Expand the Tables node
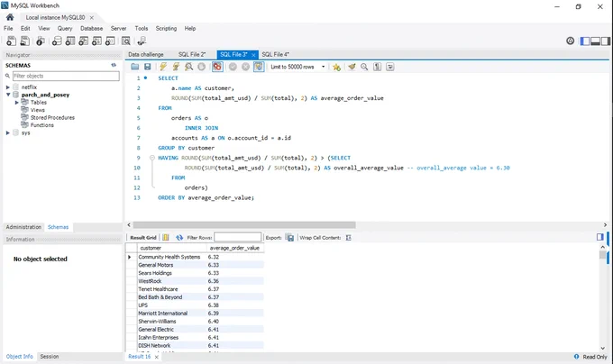The image size is (613, 364). click(x=17, y=103)
